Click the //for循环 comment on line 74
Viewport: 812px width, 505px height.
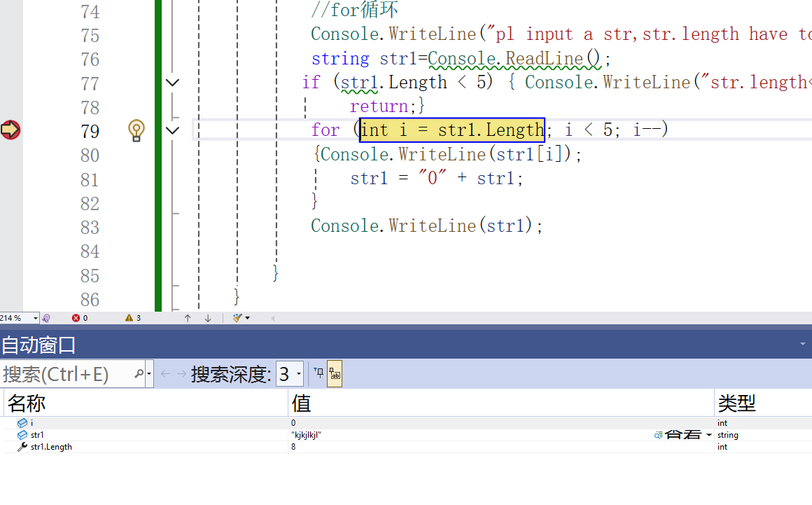pyautogui.click(x=354, y=10)
